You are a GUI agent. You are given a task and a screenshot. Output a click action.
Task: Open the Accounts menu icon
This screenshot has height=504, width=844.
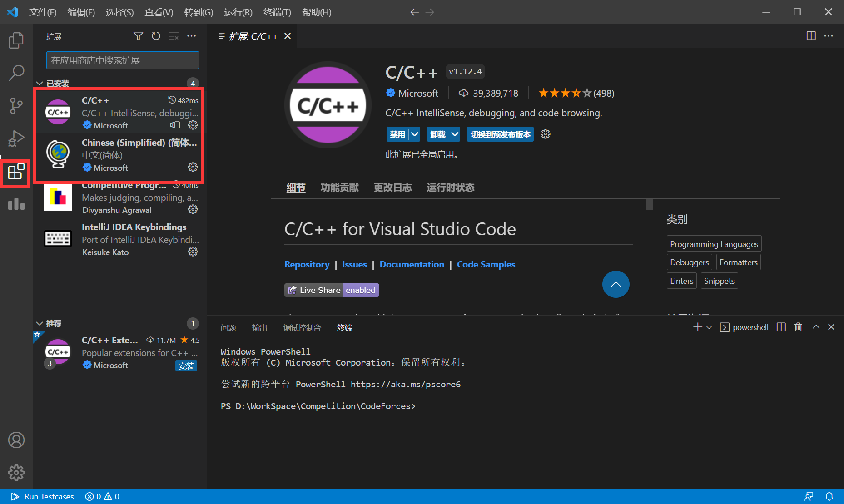[x=16, y=440]
